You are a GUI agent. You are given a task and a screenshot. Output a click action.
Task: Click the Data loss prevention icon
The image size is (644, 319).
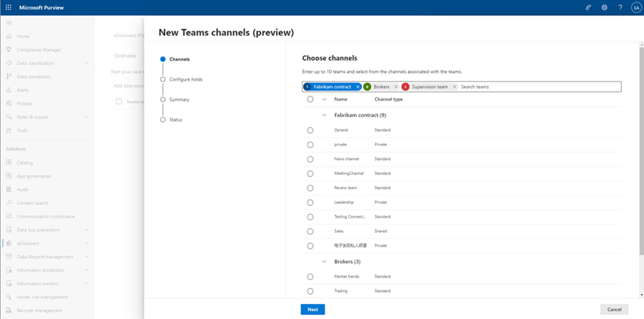[9, 230]
